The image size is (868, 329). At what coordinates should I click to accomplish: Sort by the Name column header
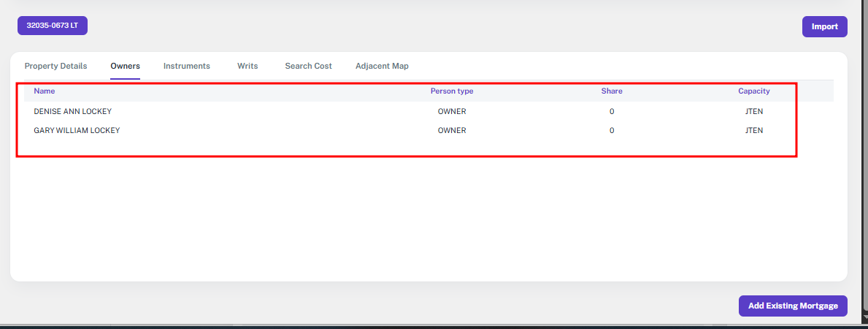pos(45,91)
